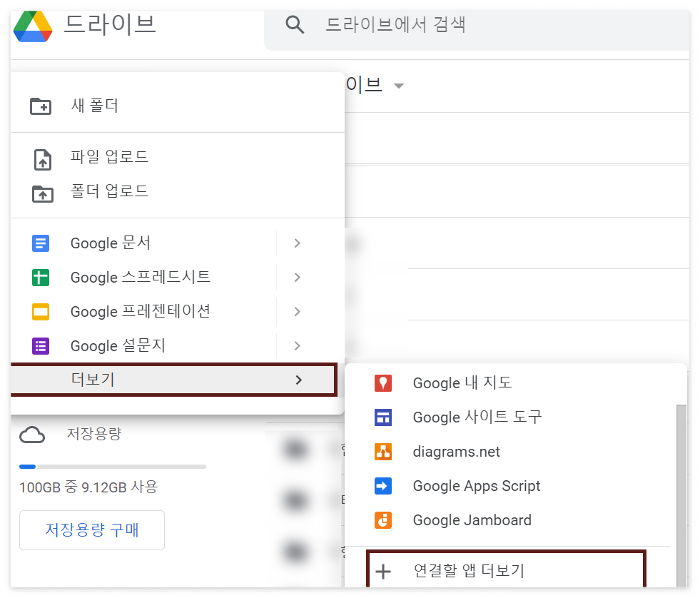This screenshot has height=598, width=700.
Task: Click the 저장용량 구매 button
Action: tap(92, 530)
